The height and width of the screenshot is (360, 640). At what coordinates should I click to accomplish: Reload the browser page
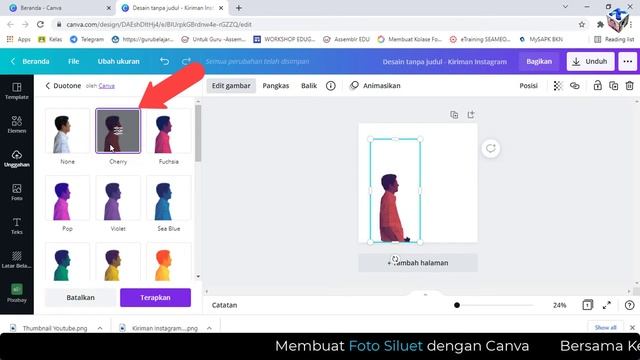(x=40, y=24)
